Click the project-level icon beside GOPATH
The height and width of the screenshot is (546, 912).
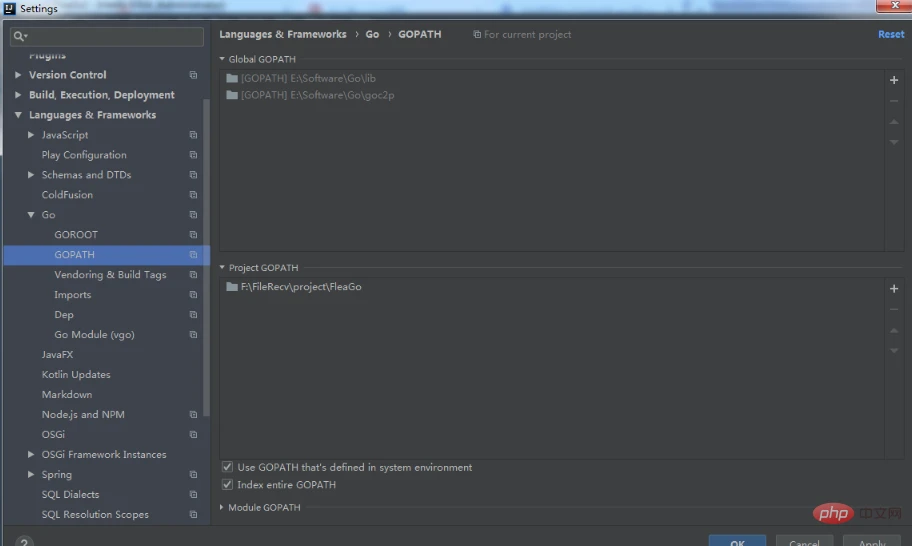click(193, 255)
